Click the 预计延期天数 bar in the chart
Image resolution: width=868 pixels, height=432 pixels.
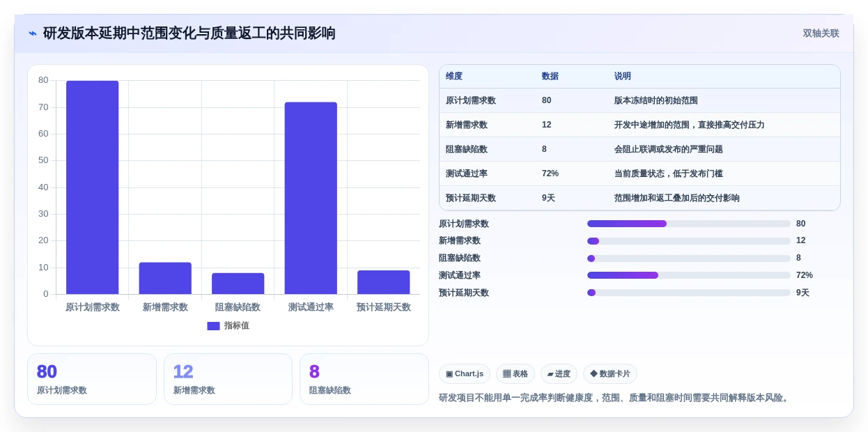click(384, 282)
